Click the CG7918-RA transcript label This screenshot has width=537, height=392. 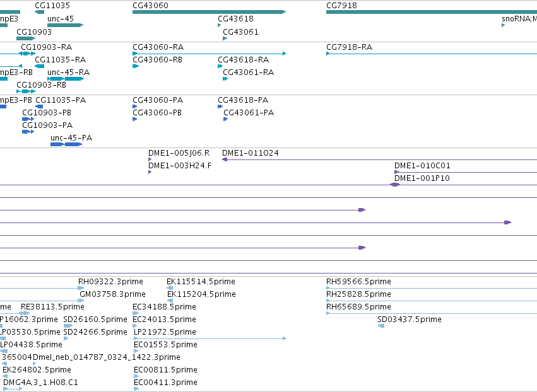(x=349, y=47)
